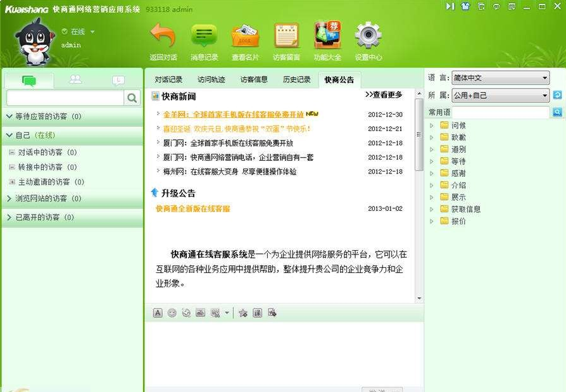Switch to the message-box tab in left panel
The width and height of the screenshot is (566, 392).
tap(118, 80)
